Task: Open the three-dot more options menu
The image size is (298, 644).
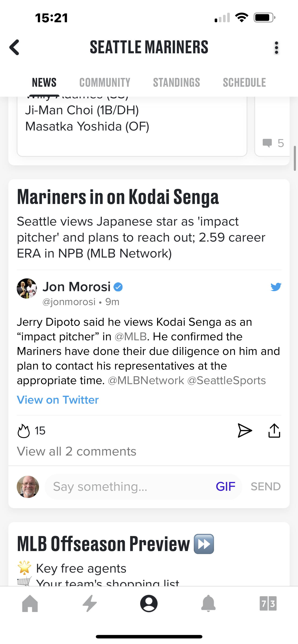Action: pyautogui.click(x=276, y=48)
